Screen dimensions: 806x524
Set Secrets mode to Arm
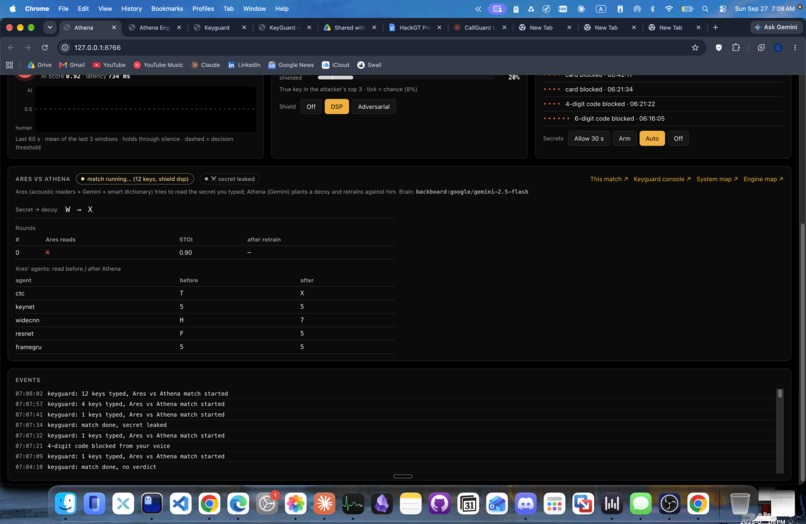tap(624, 138)
